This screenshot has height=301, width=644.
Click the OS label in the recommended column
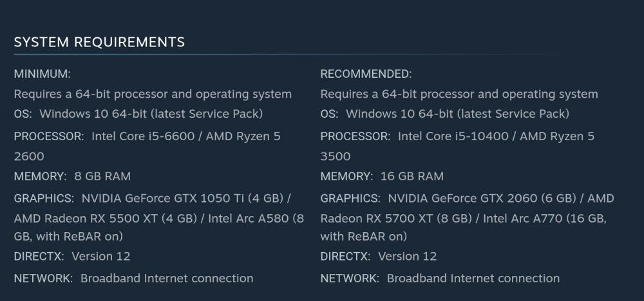click(329, 114)
